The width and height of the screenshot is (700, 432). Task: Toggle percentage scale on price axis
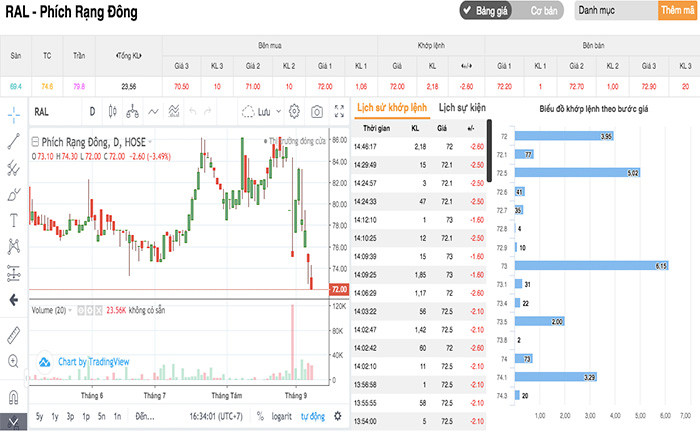[259, 416]
